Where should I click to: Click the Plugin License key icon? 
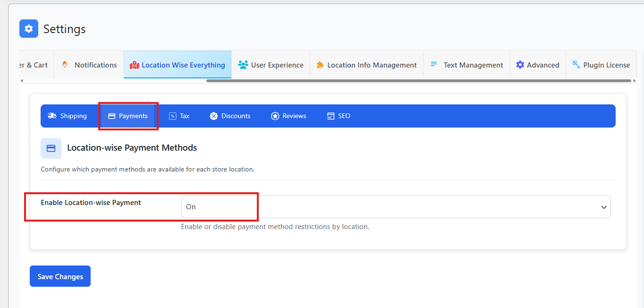pos(576,65)
